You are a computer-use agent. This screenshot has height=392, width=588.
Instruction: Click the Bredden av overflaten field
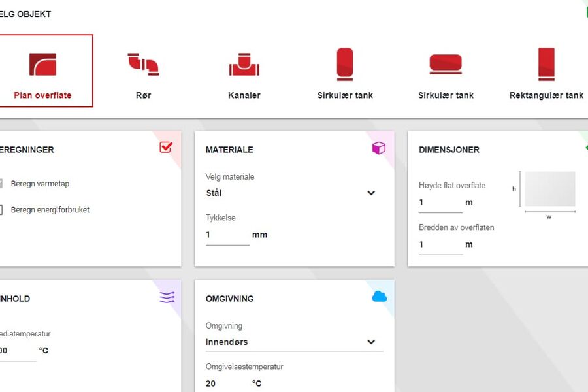click(x=440, y=245)
